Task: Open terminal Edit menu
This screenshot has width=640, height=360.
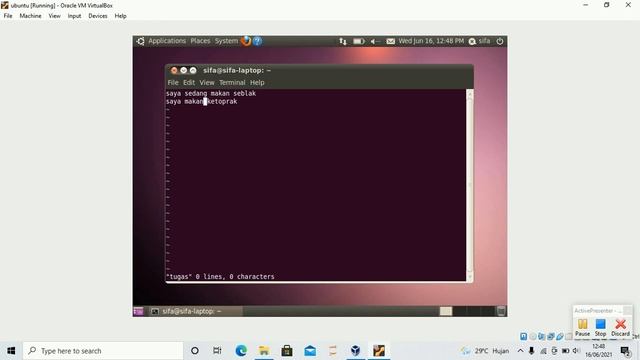Action: point(189,82)
